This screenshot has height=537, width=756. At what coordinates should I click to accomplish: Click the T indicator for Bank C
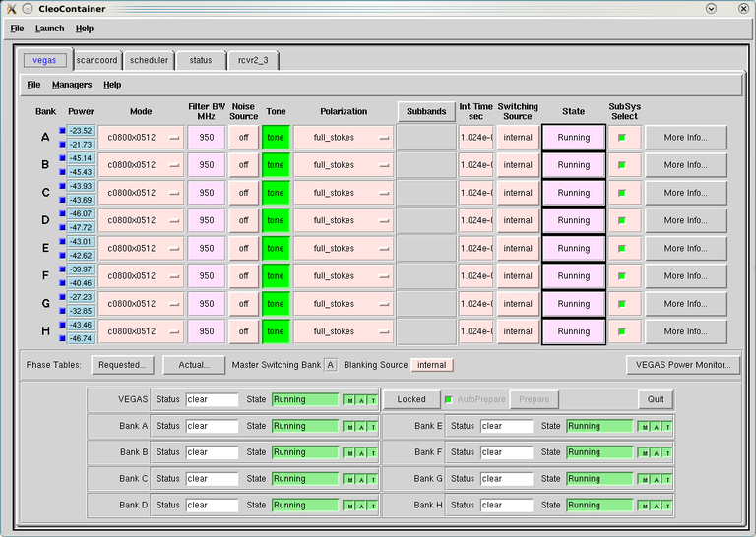[x=373, y=480]
